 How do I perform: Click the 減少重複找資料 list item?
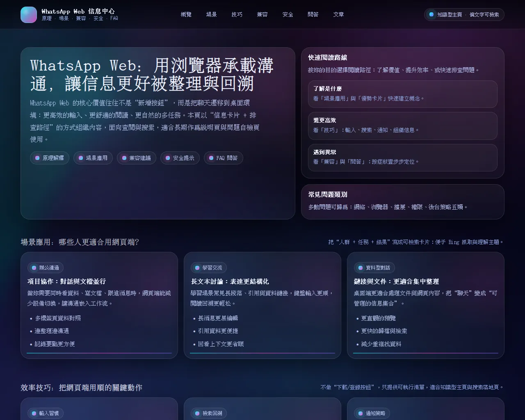point(381,344)
